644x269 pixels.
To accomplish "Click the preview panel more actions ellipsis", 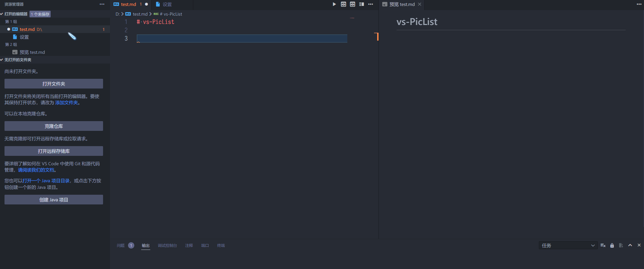I will click(639, 4).
